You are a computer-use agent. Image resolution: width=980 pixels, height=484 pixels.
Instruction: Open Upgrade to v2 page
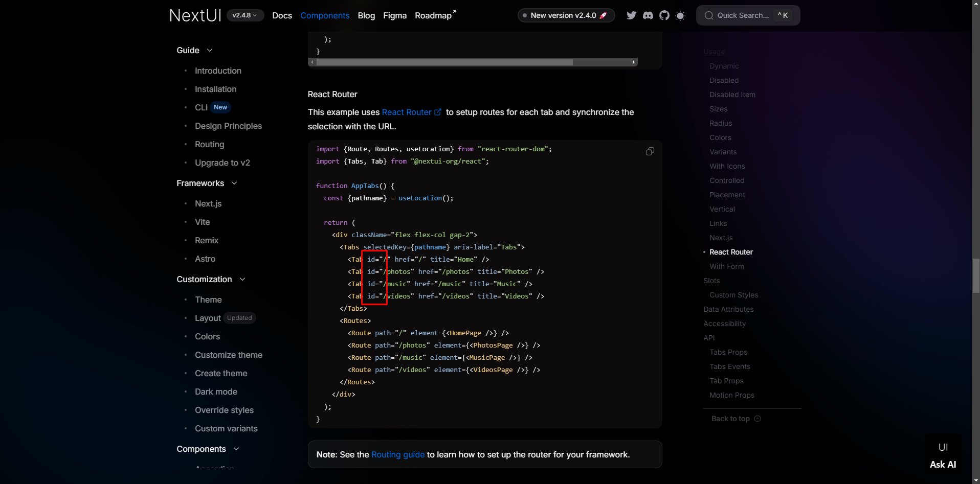(222, 163)
